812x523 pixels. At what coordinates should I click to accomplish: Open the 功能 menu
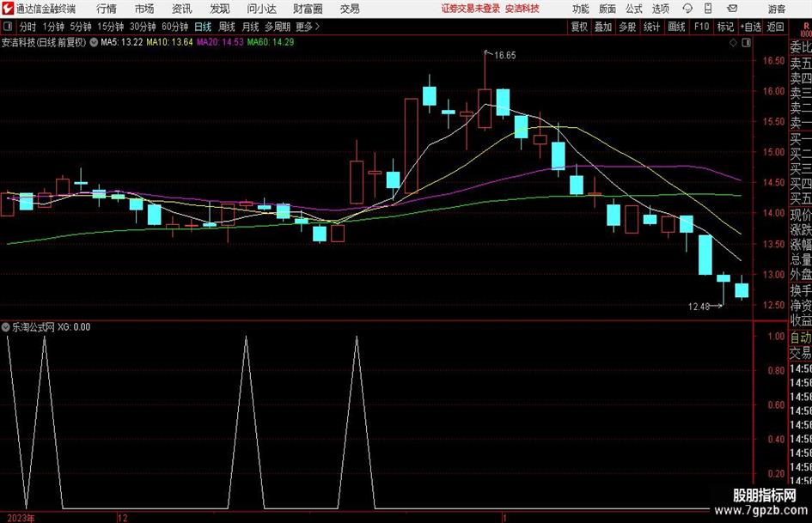pos(581,9)
